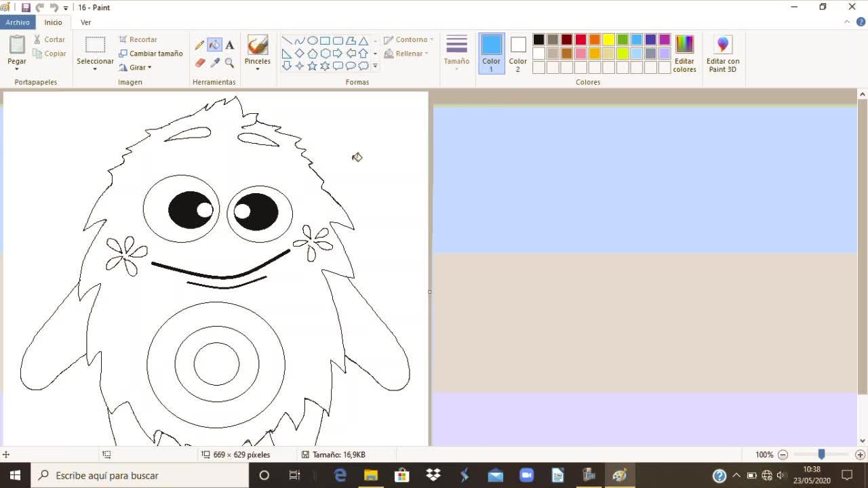
Task: Open the Archivo menu
Action: pos(18,22)
